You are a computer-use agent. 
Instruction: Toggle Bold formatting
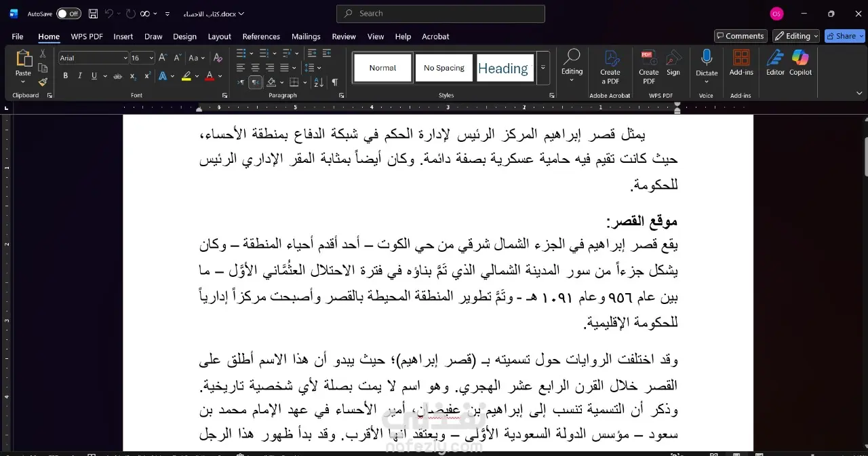point(65,76)
